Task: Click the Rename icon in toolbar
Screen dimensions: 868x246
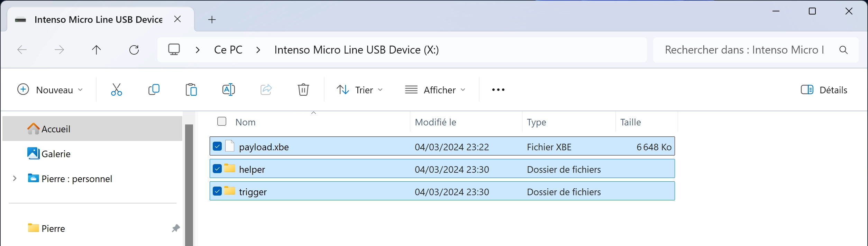Action: click(x=229, y=89)
